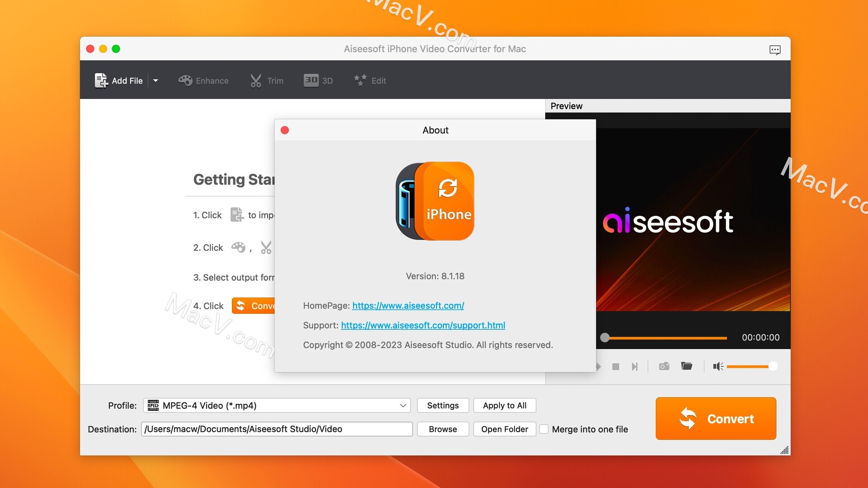Click the About dialog close button
The image size is (868, 488).
[x=286, y=129]
